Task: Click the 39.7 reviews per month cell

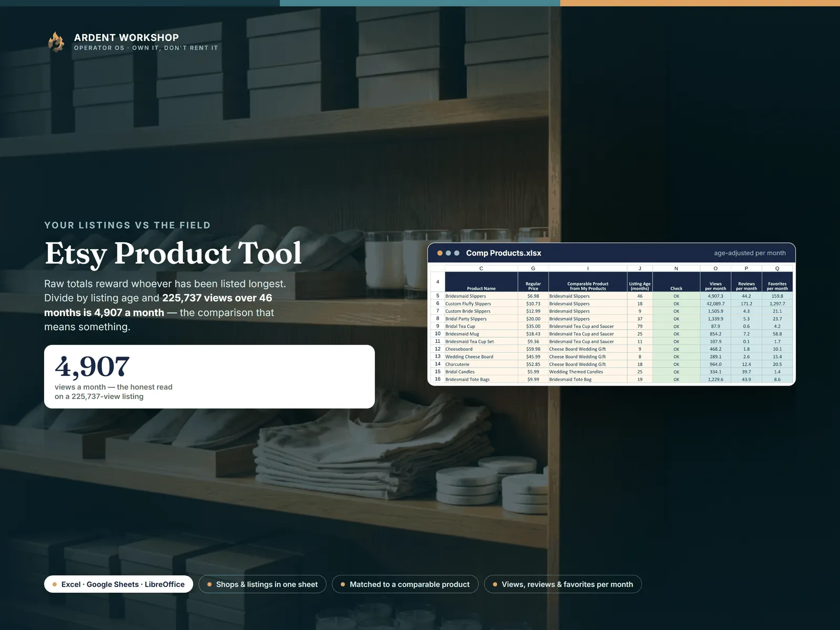Action: click(x=747, y=372)
